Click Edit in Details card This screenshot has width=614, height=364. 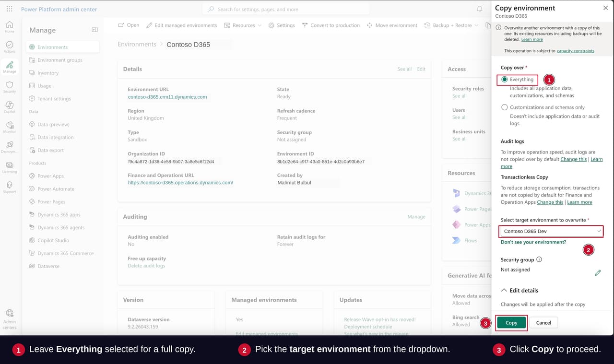pyautogui.click(x=421, y=69)
